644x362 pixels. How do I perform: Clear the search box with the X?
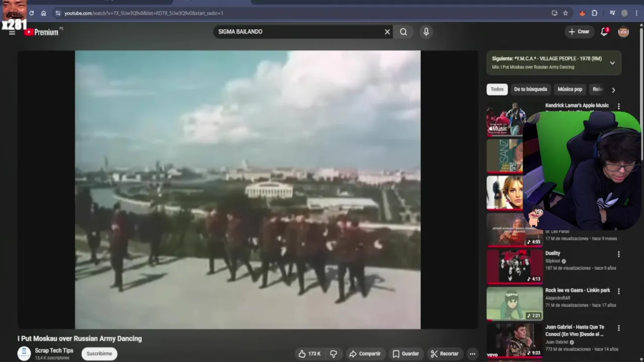pos(387,32)
